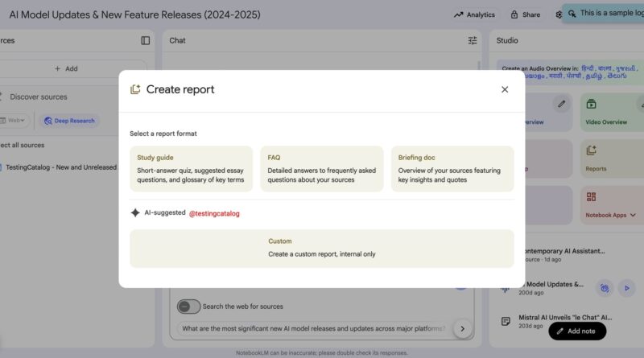Image resolution: width=644 pixels, height=358 pixels.
Task: Click the Add note button
Action: pos(577,331)
